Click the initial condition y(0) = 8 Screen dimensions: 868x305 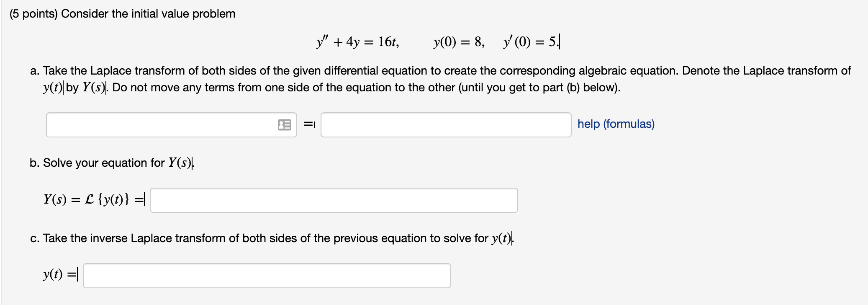[x=459, y=42]
